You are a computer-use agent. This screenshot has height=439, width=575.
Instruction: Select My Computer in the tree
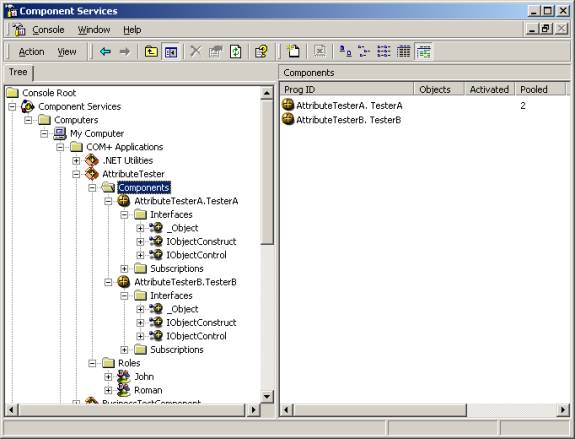click(97, 133)
